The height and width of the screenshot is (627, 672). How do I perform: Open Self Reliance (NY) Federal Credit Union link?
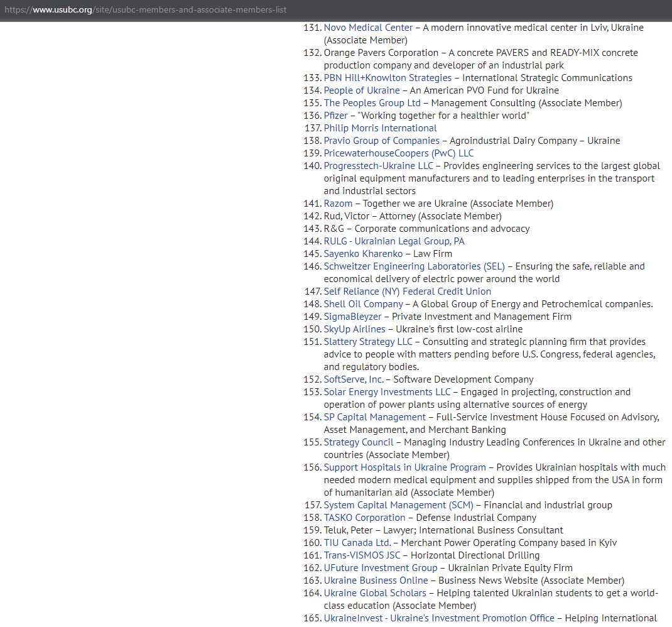(407, 292)
